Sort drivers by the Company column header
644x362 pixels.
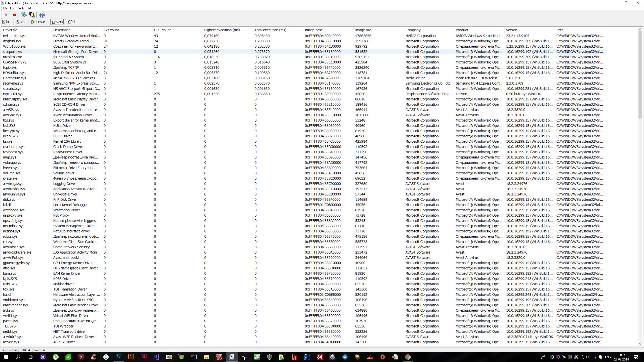(413, 30)
